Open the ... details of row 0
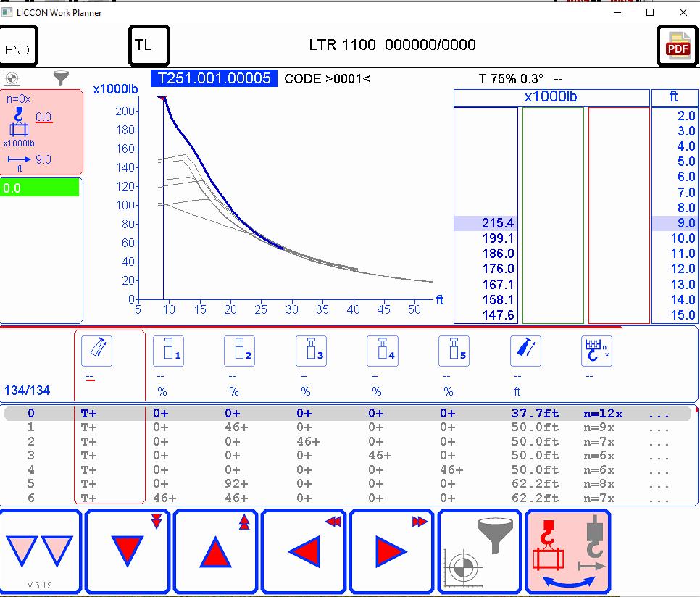The width and height of the screenshot is (700, 597). tap(659, 414)
